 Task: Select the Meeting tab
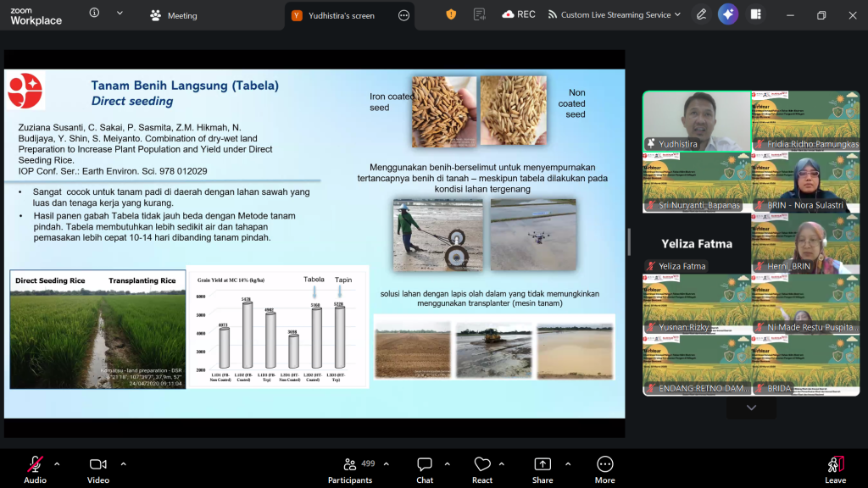(x=173, y=15)
